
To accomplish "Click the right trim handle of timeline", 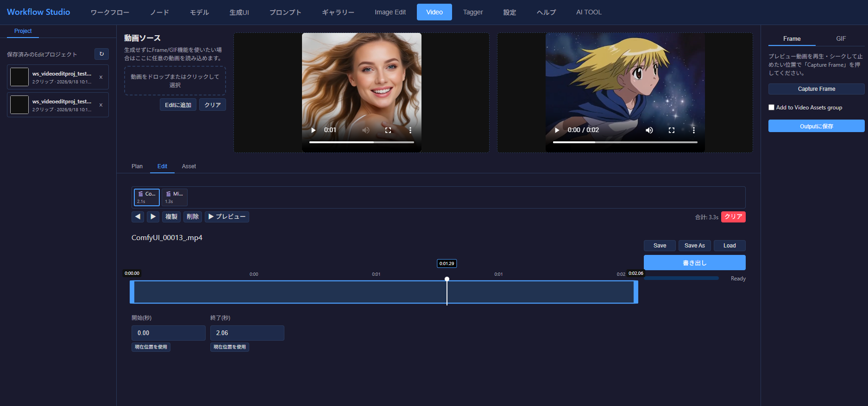I will click(636, 292).
